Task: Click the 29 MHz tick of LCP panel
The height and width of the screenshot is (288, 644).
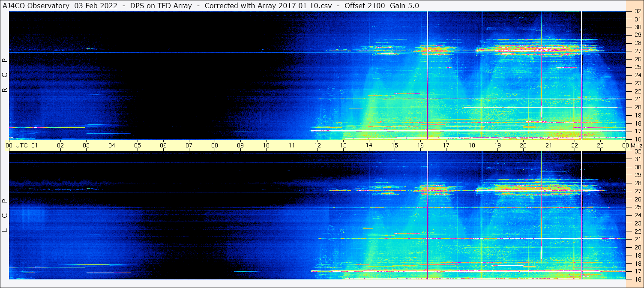Action: [x=637, y=175]
